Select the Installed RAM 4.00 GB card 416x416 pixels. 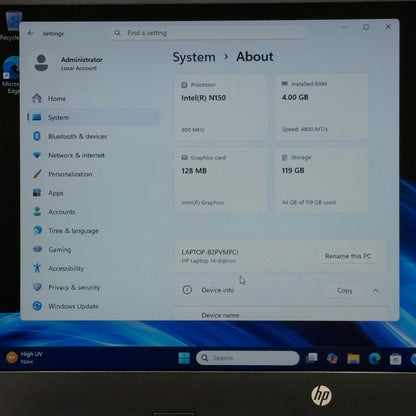pos(321,106)
